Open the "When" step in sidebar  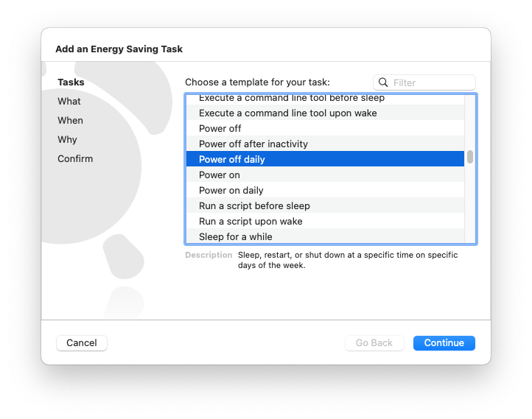[x=70, y=120]
